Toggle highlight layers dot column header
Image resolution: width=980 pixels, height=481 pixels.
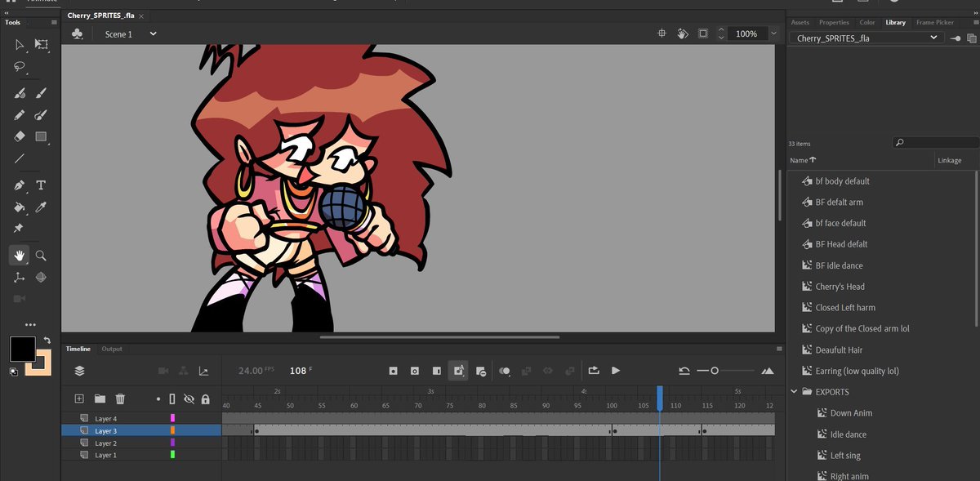(x=158, y=399)
